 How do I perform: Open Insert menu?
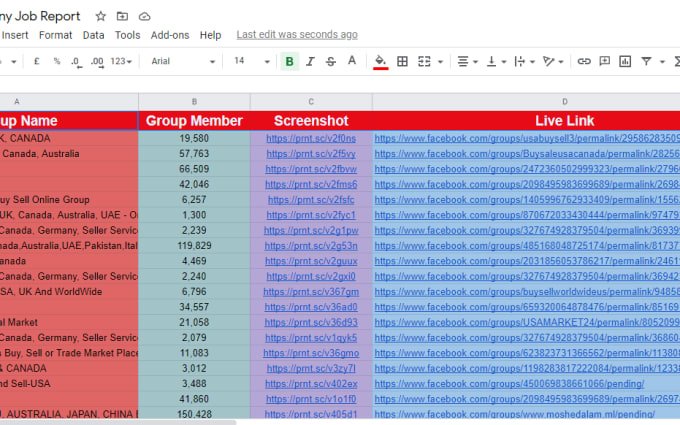pos(15,35)
